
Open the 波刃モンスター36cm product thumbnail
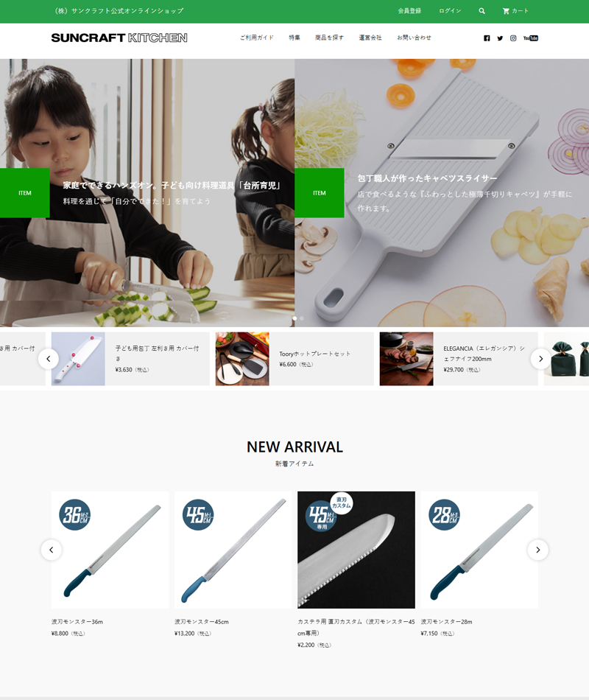coord(110,550)
